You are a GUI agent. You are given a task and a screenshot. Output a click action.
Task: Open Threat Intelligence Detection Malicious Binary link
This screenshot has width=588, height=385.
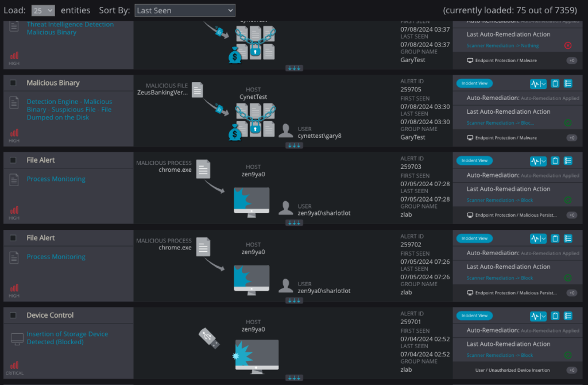click(70, 28)
